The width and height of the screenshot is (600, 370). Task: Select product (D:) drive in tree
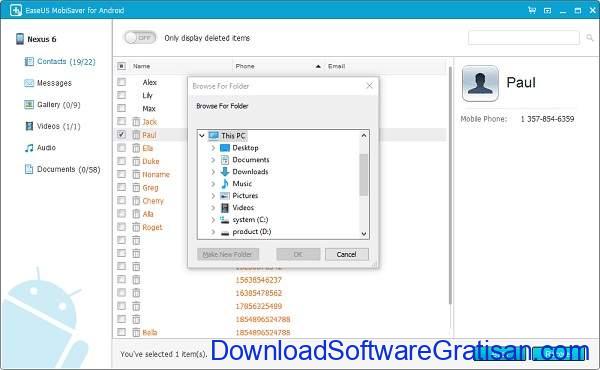click(x=251, y=231)
